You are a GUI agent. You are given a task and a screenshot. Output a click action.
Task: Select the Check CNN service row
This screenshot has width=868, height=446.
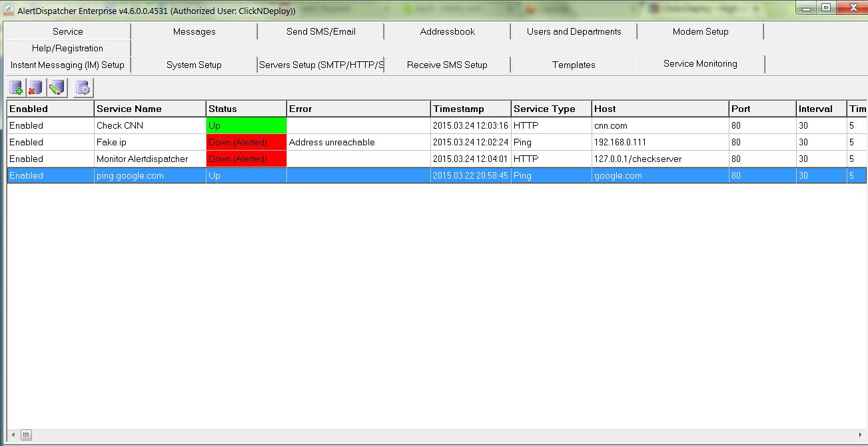pyautogui.click(x=436, y=125)
